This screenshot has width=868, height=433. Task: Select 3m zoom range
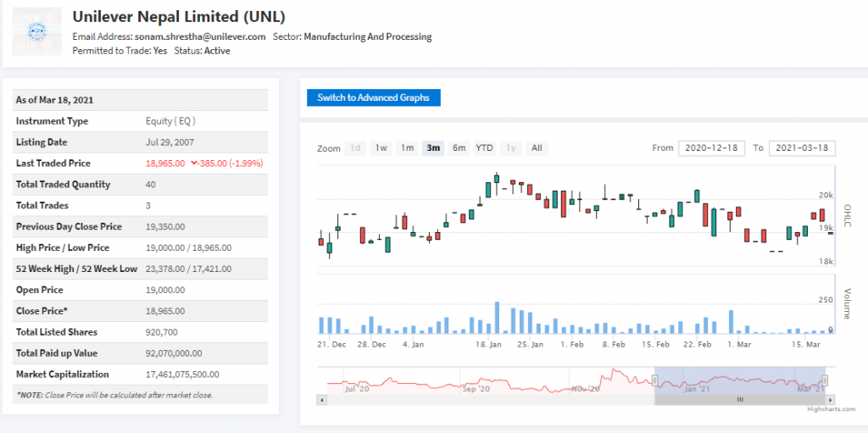(433, 147)
